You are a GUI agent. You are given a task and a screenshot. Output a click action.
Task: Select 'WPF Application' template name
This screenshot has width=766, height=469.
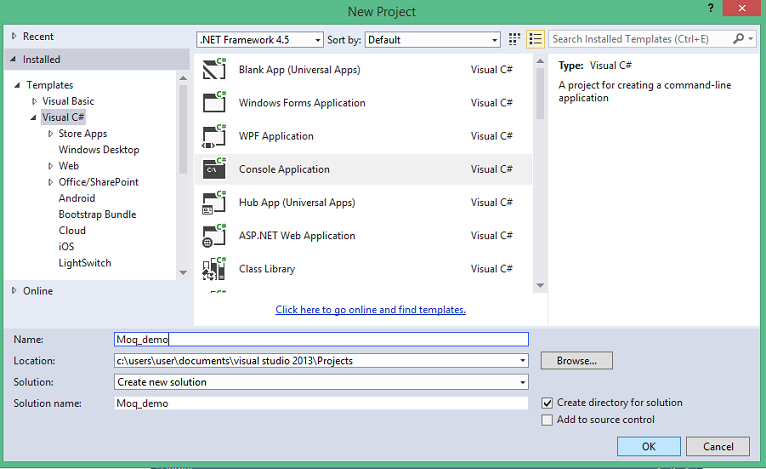click(276, 136)
